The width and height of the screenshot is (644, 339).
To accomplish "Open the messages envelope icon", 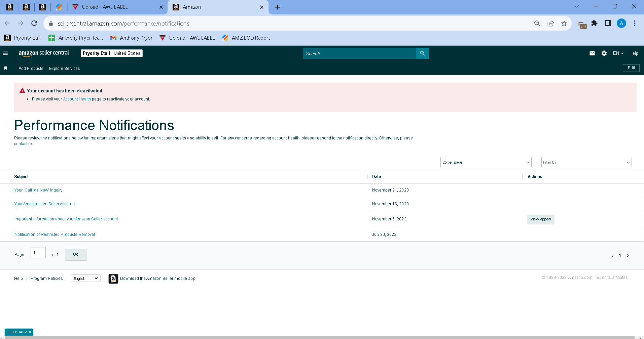I will tap(592, 53).
